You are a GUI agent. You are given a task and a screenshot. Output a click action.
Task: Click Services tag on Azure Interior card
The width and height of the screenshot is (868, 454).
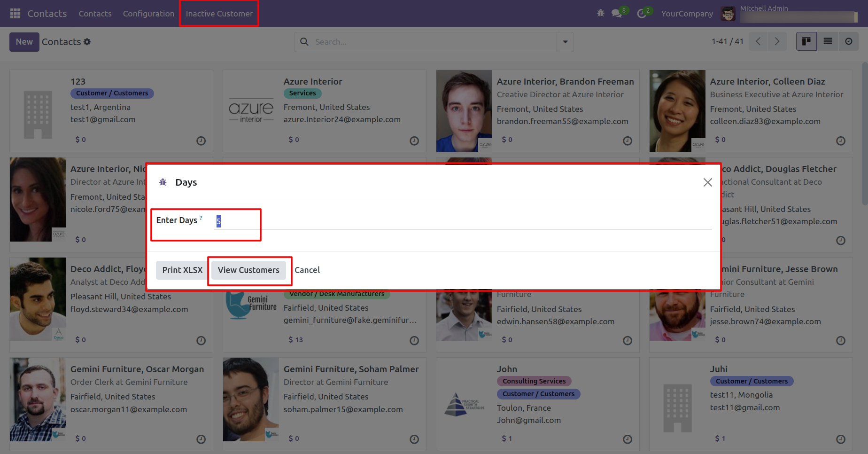pos(302,93)
